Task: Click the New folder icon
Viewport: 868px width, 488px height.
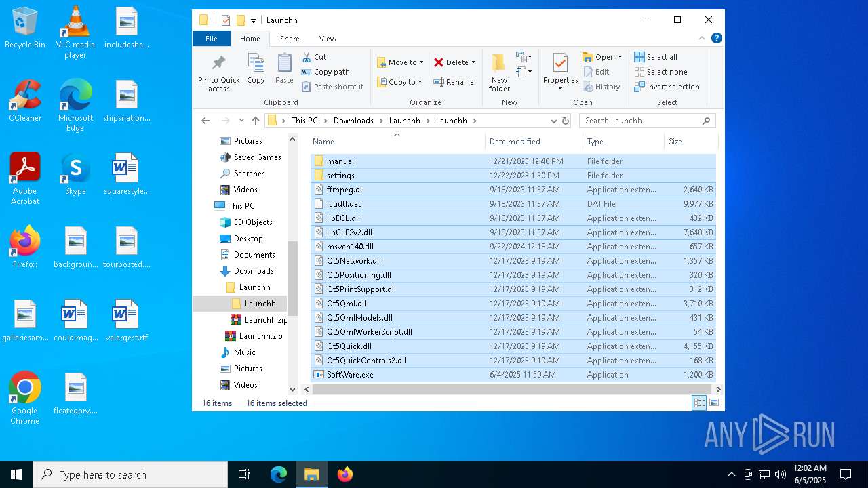Action: (498, 64)
